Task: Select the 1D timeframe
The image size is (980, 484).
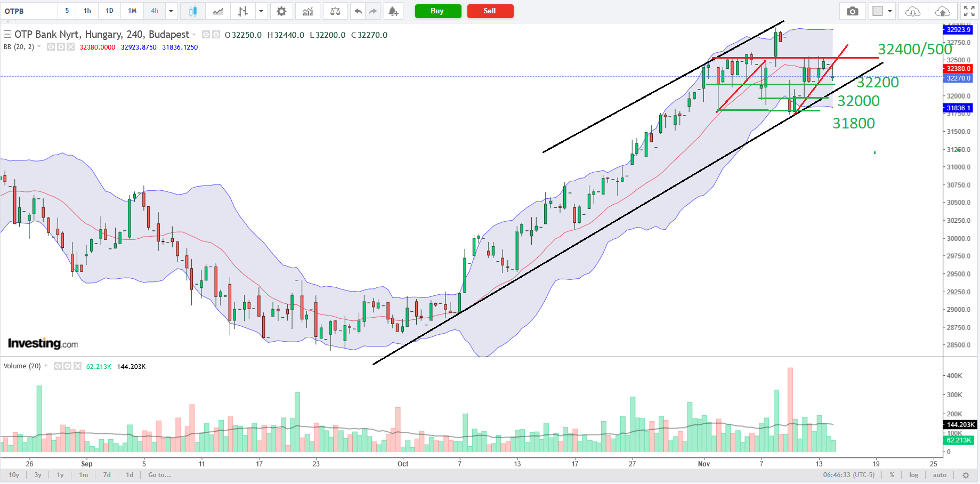Action: [109, 11]
